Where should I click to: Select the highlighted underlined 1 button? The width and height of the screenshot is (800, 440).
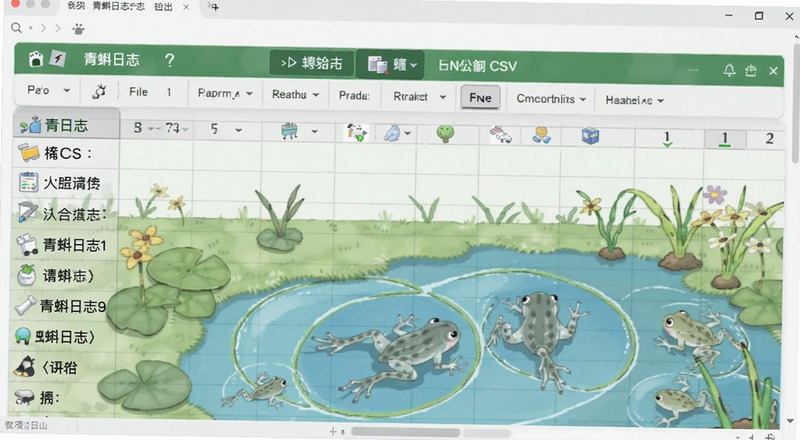tap(725, 139)
